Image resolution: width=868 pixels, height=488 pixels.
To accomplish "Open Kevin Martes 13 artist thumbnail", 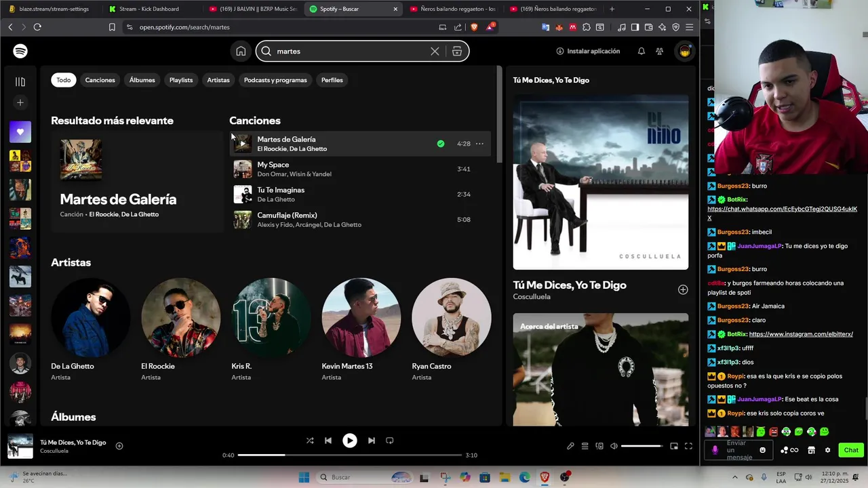I will 361,317.
